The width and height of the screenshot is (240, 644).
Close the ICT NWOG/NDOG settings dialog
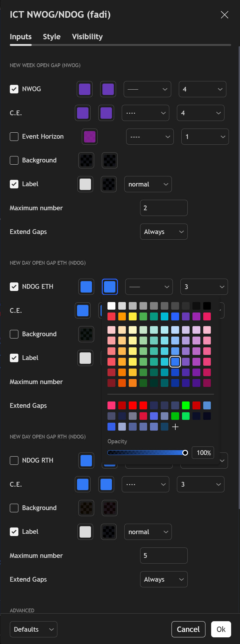(x=224, y=15)
